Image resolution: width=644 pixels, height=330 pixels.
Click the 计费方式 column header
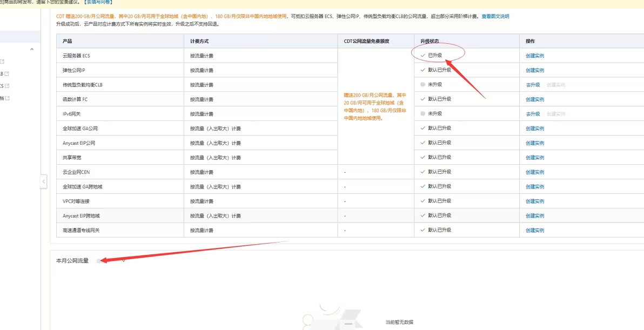click(261, 42)
